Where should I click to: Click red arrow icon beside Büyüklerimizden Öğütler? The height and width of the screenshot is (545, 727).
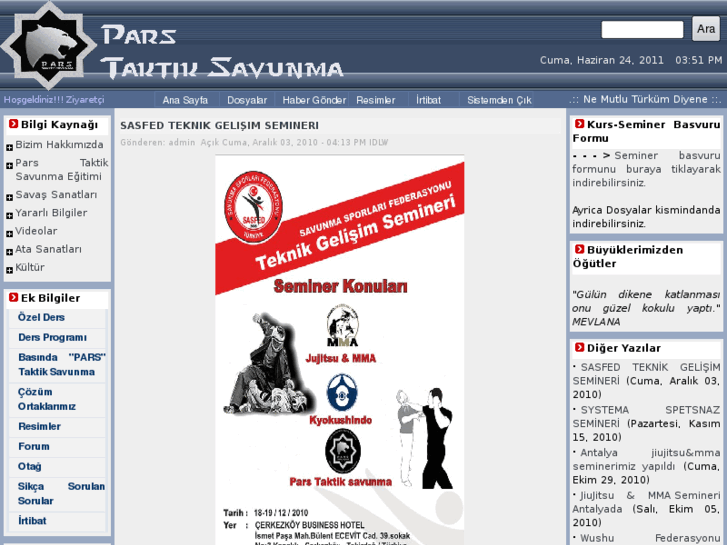(580, 249)
